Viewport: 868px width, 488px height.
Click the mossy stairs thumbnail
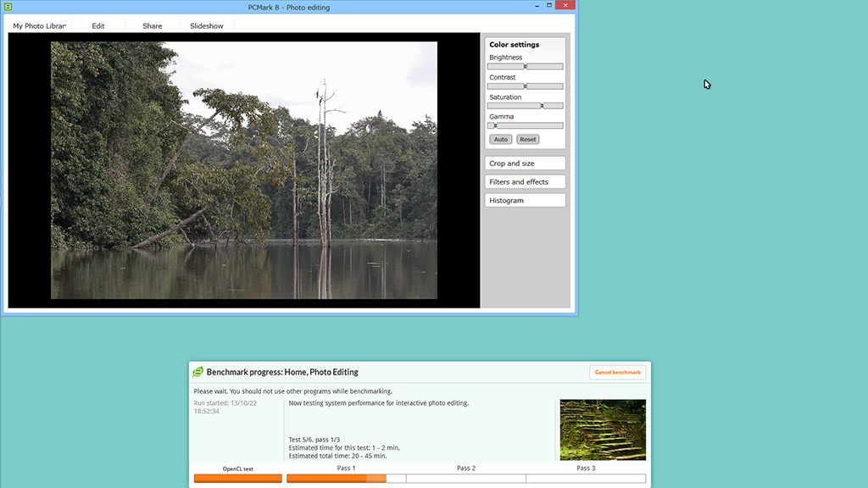coord(603,430)
